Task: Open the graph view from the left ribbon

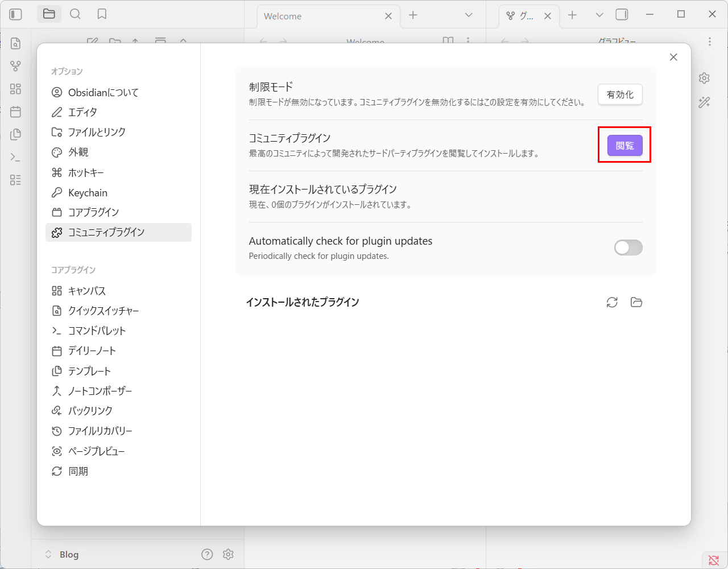Action: 16,65
